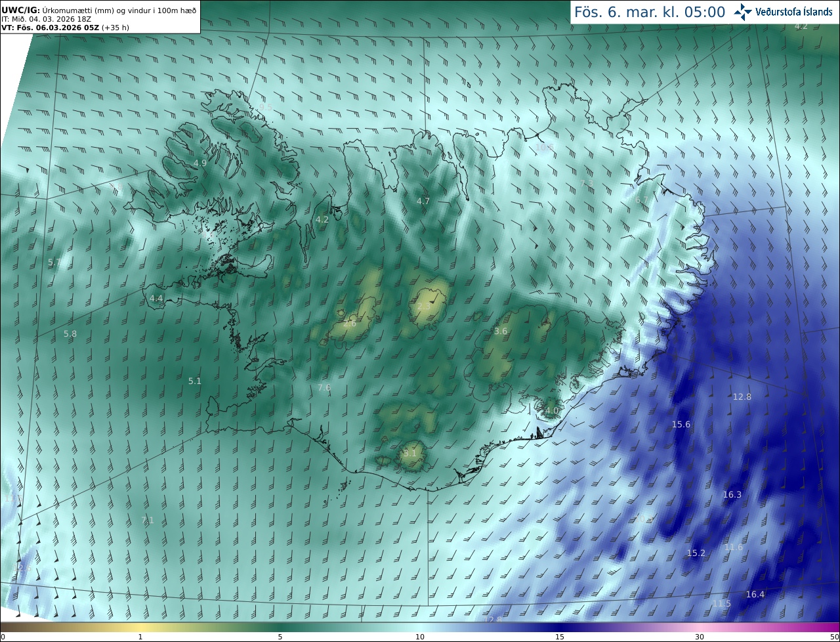Click the 2.6 value on the glacier
Viewport: 840px width, 642px height.
coord(350,323)
